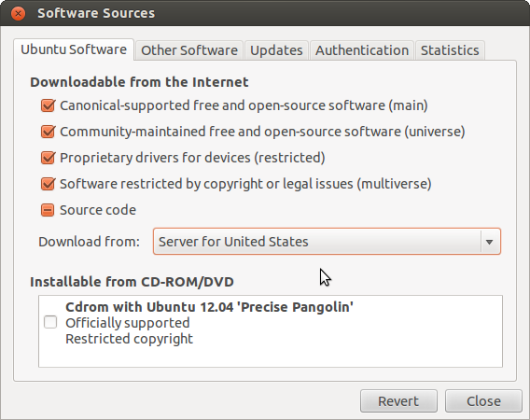The image size is (530, 420).
Task: Toggle Software restricted by copyright (multiverse) checkbox
Action: point(48,184)
